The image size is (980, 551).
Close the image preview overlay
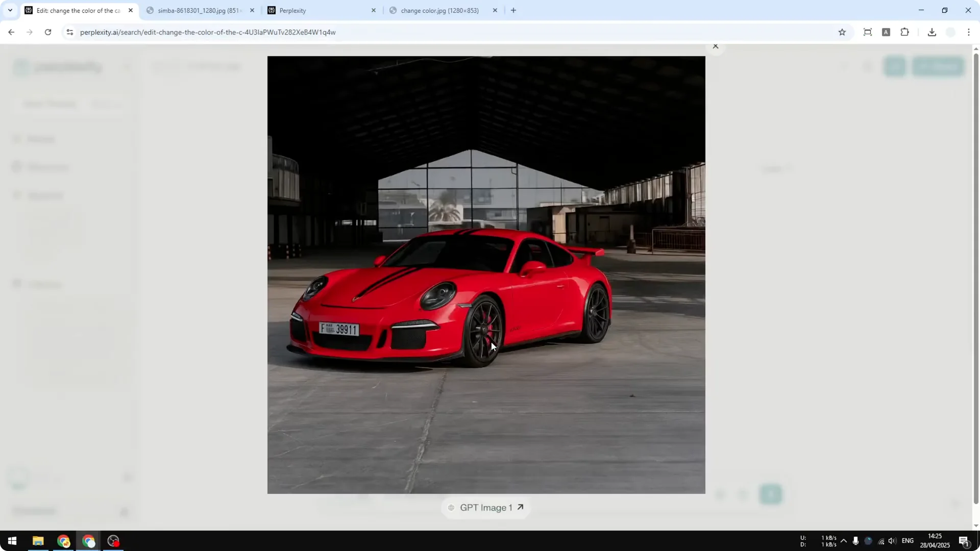point(716,46)
